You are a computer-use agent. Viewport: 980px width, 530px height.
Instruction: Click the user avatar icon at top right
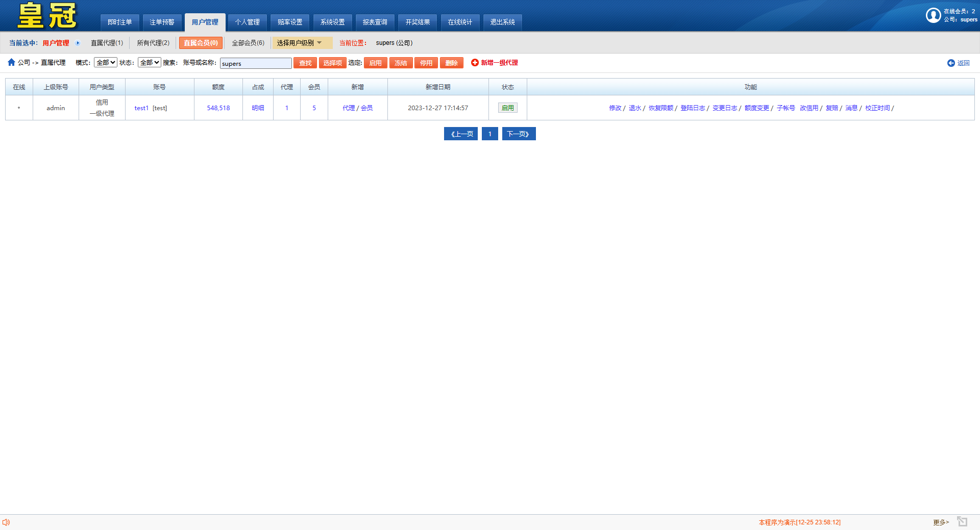point(933,15)
